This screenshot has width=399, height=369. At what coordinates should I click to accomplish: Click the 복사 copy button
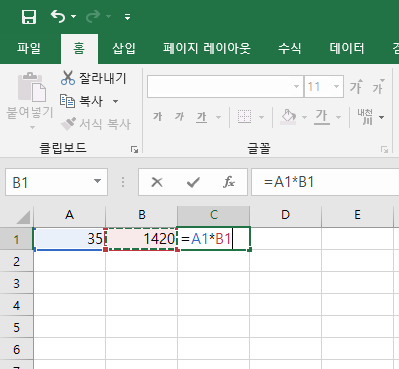[81, 101]
